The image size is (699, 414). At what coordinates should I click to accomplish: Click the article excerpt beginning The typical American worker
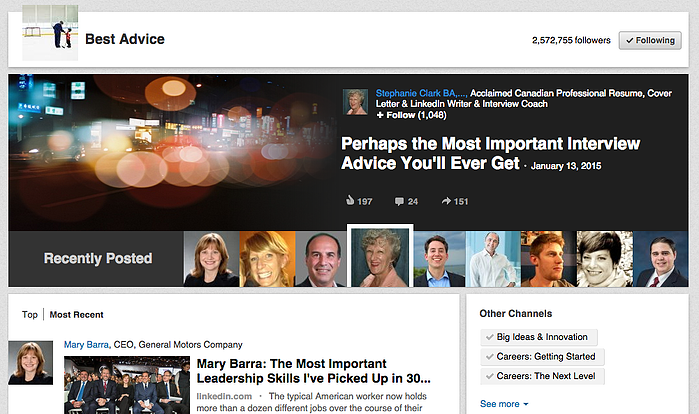pyautogui.click(x=312, y=402)
